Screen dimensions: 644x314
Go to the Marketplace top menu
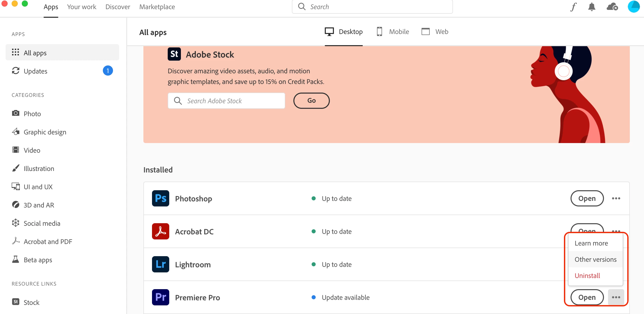click(x=157, y=7)
